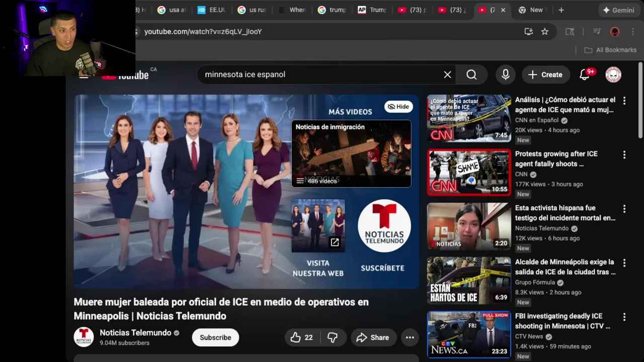Click the main video title text
644x362 pixels.
tap(221, 309)
